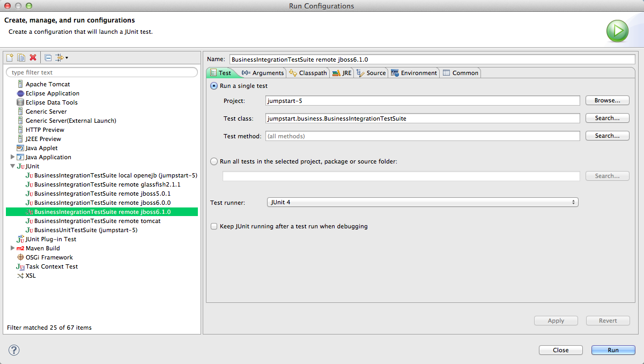This screenshot has width=644, height=364.
Task: Click Search... beside the run all tests field
Action: point(607,176)
